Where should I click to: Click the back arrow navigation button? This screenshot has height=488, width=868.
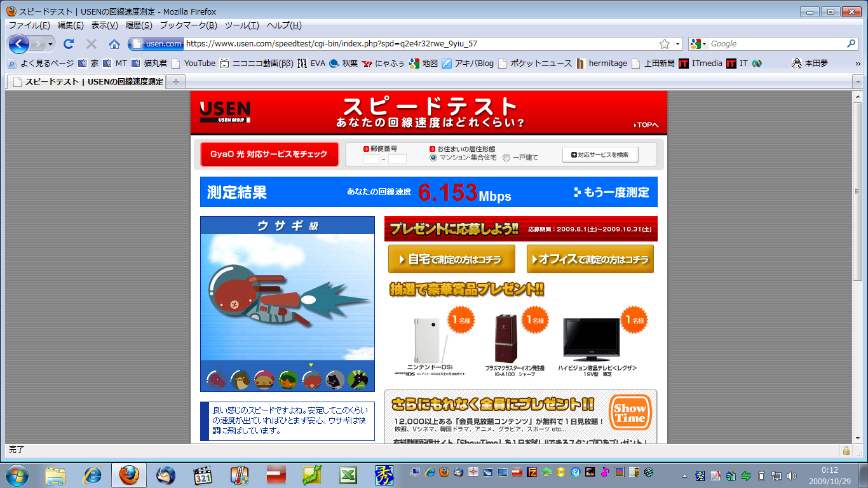pyautogui.click(x=19, y=44)
